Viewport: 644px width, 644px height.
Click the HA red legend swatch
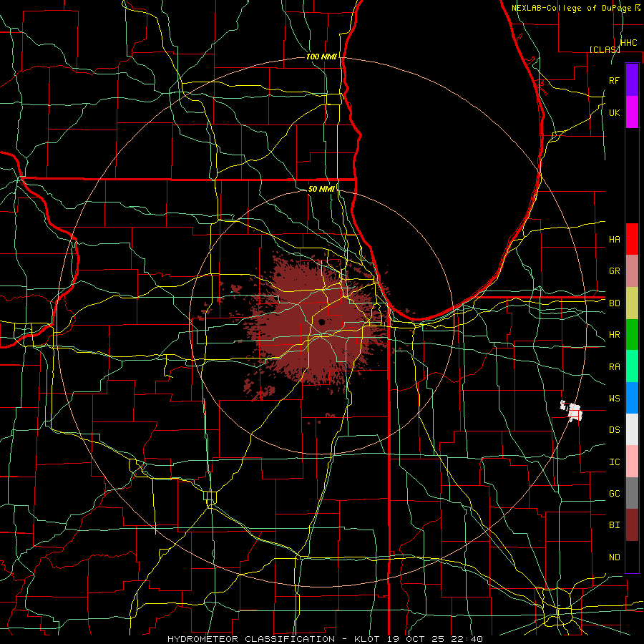point(632,239)
